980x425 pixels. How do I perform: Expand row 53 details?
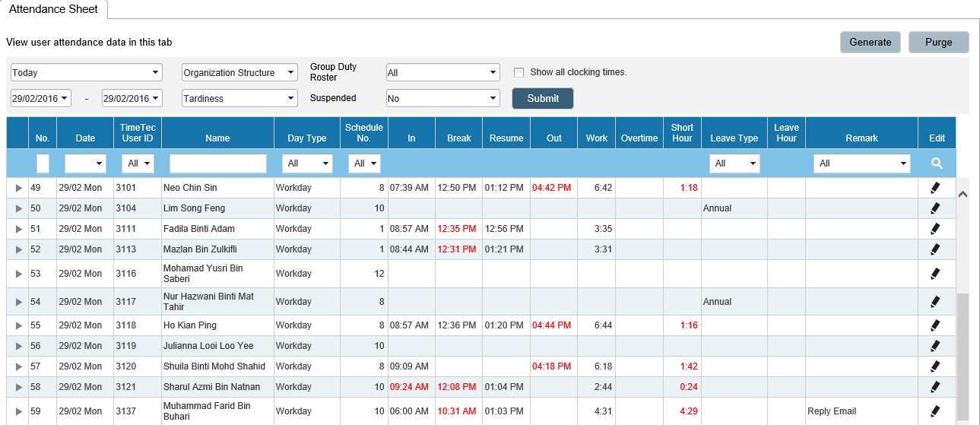(18, 274)
